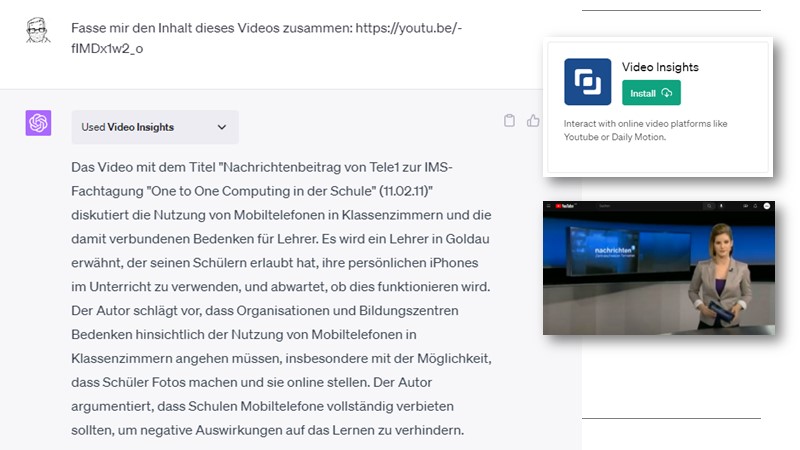The image size is (800, 450).
Task: Click the chevron in Used Video Insights box
Action: (x=221, y=127)
